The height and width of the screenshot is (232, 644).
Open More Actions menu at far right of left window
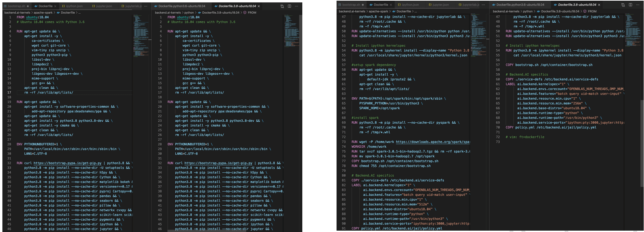click(x=296, y=6)
